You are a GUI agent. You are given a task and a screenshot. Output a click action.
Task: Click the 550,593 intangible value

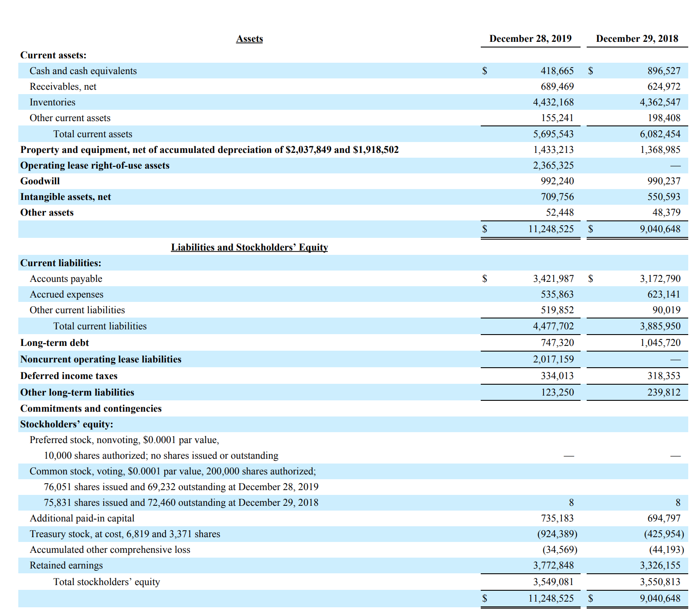pyautogui.click(x=664, y=197)
